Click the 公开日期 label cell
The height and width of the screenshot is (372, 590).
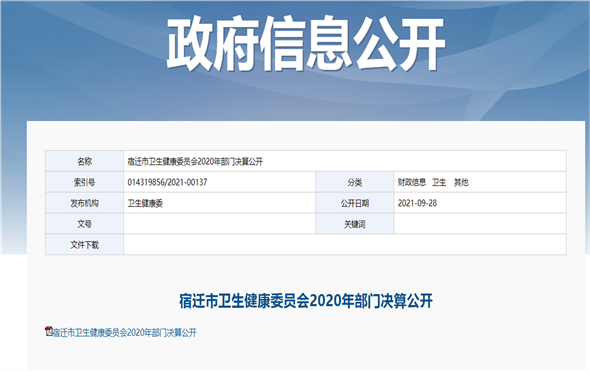(x=354, y=203)
